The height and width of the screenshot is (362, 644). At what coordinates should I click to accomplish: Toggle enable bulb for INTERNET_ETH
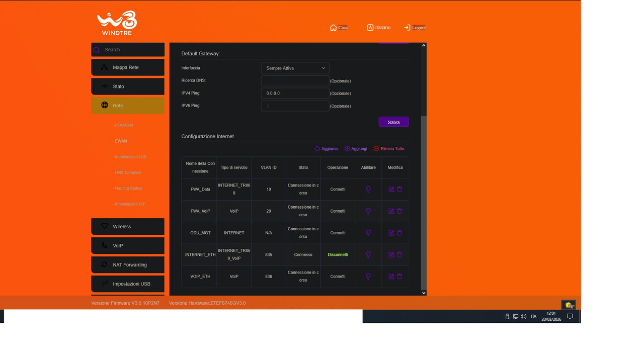click(x=368, y=255)
